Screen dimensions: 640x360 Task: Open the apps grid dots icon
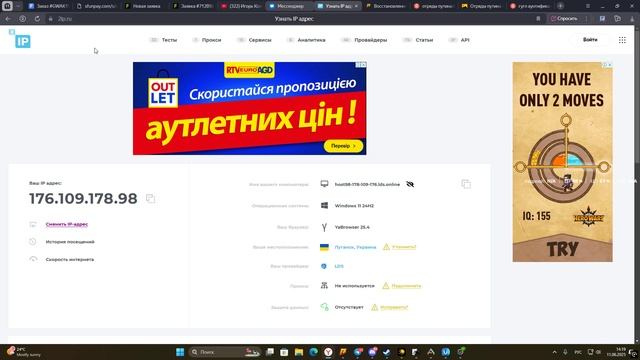tap(622, 40)
